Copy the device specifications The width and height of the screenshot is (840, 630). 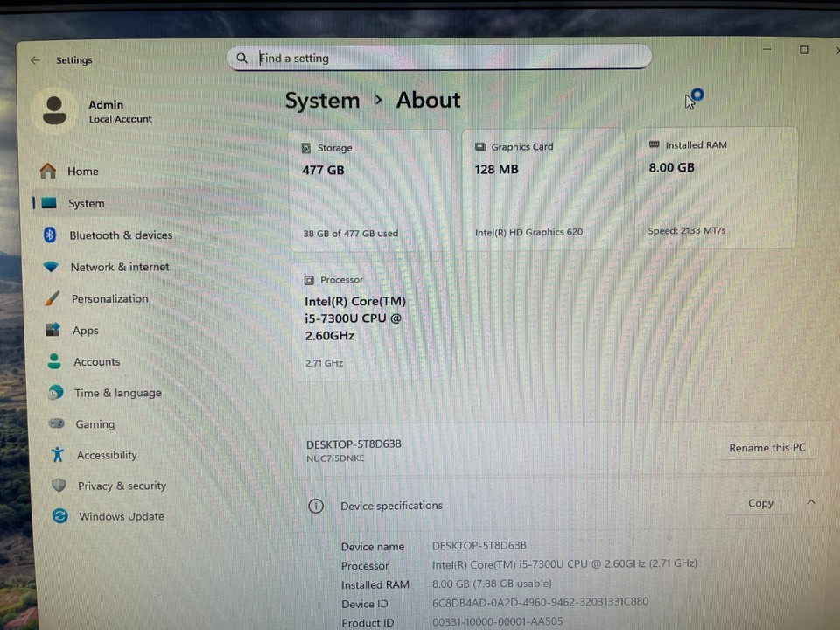point(759,503)
